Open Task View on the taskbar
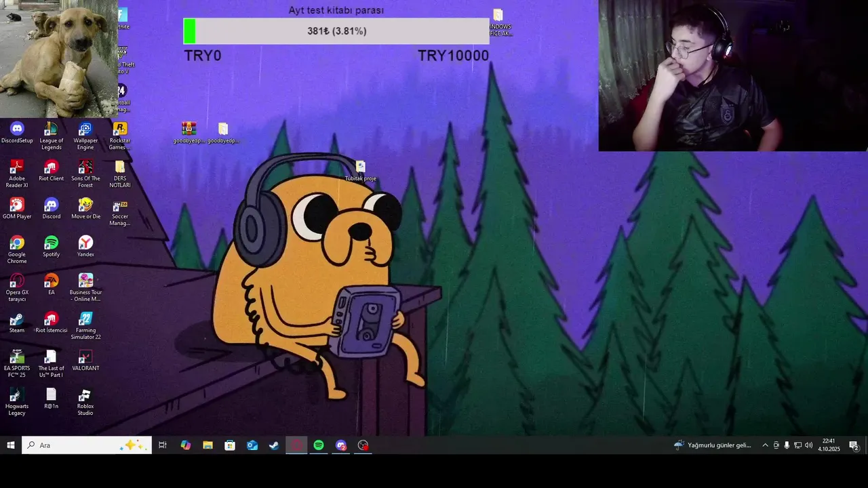The width and height of the screenshot is (868, 488). point(163,445)
